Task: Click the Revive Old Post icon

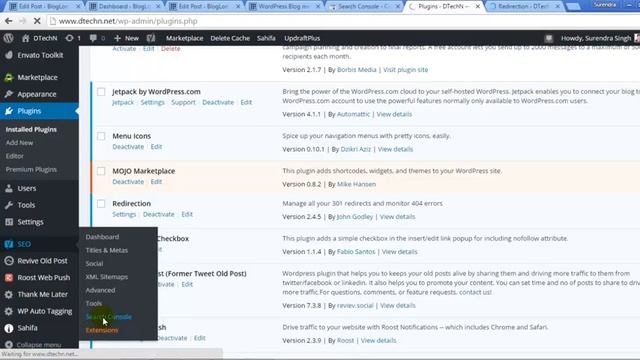Action: [9, 260]
